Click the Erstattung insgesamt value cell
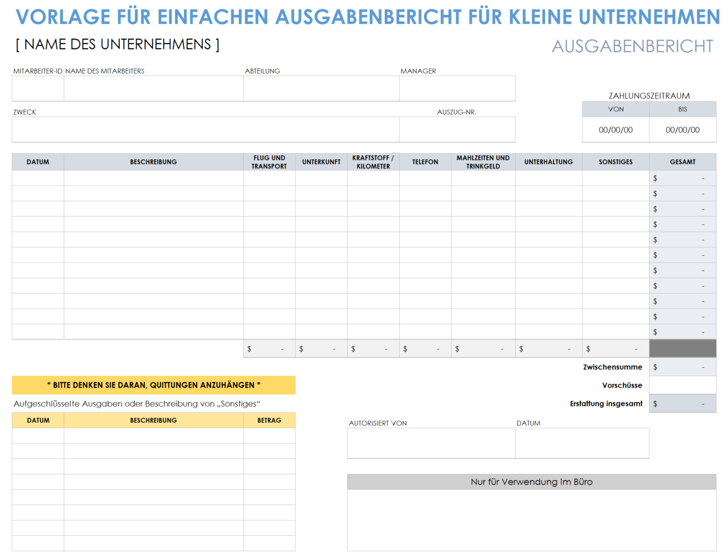Image resolution: width=728 pixels, height=560 pixels. [x=682, y=404]
